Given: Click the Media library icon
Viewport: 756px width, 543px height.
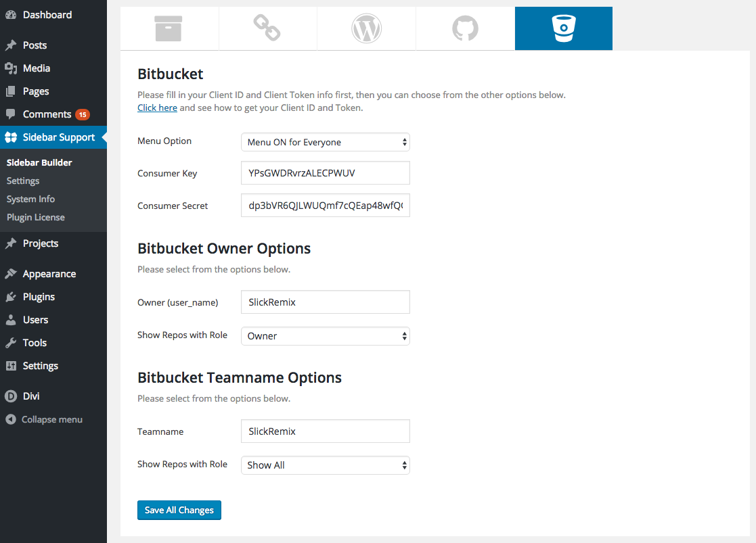Looking at the screenshot, I should click(x=11, y=68).
